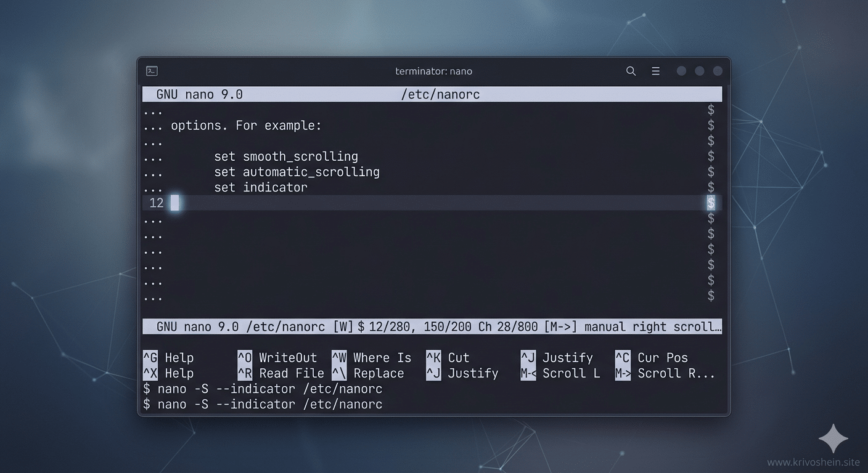The image size is (868, 473).
Task: Click the terminal icon in the title bar
Action: (152, 71)
